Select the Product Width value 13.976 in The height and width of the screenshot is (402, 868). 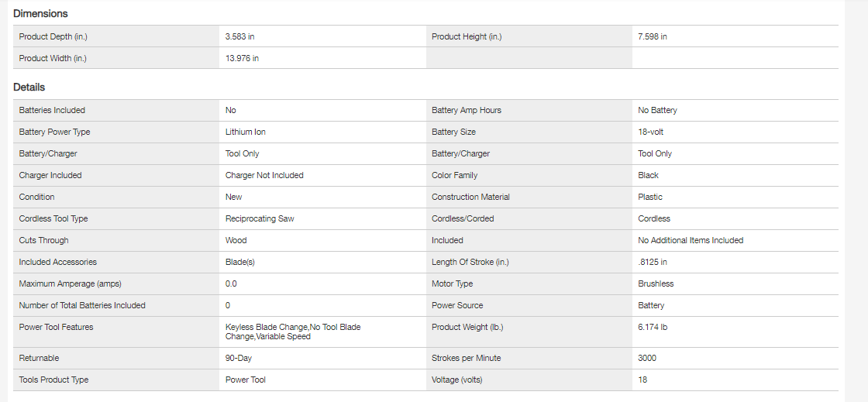[242, 58]
